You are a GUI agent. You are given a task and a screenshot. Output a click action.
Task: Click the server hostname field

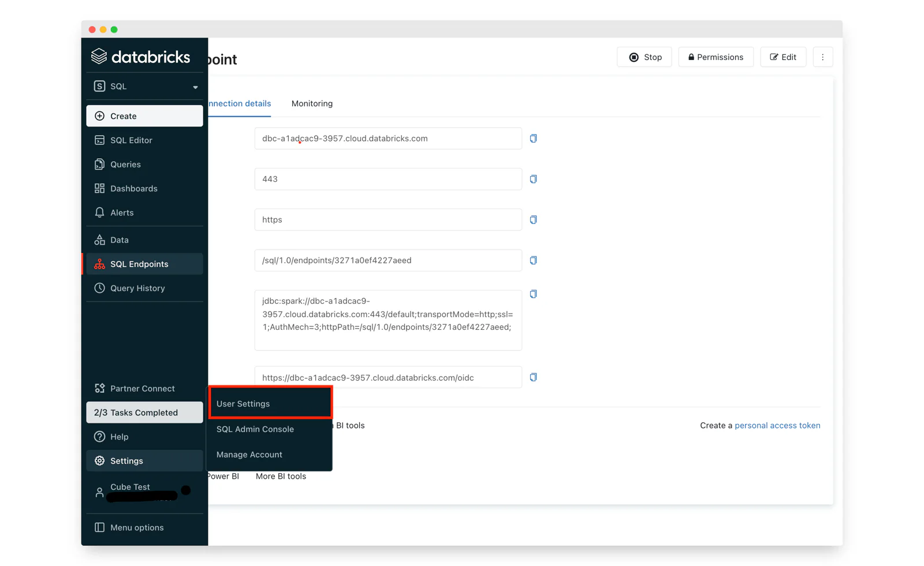click(388, 139)
